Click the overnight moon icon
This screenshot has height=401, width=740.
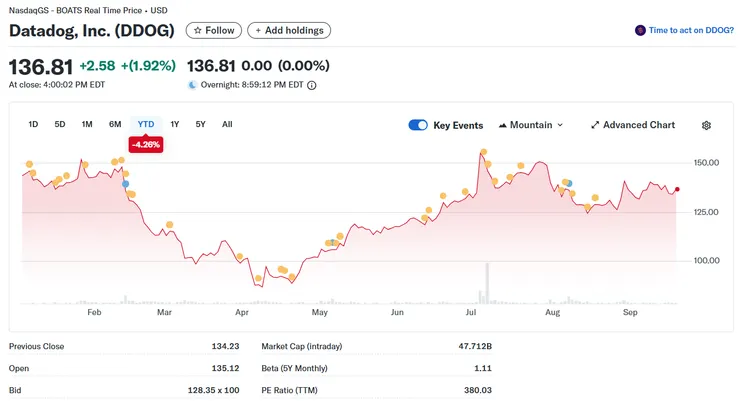[x=193, y=86]
